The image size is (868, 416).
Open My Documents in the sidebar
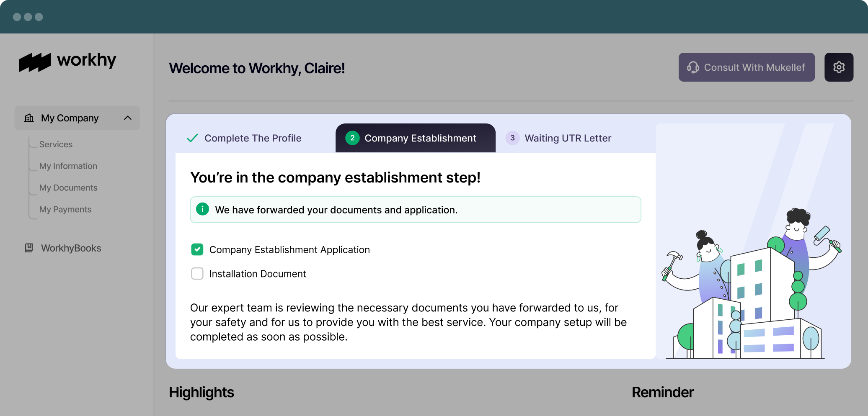tap(68, 188)
